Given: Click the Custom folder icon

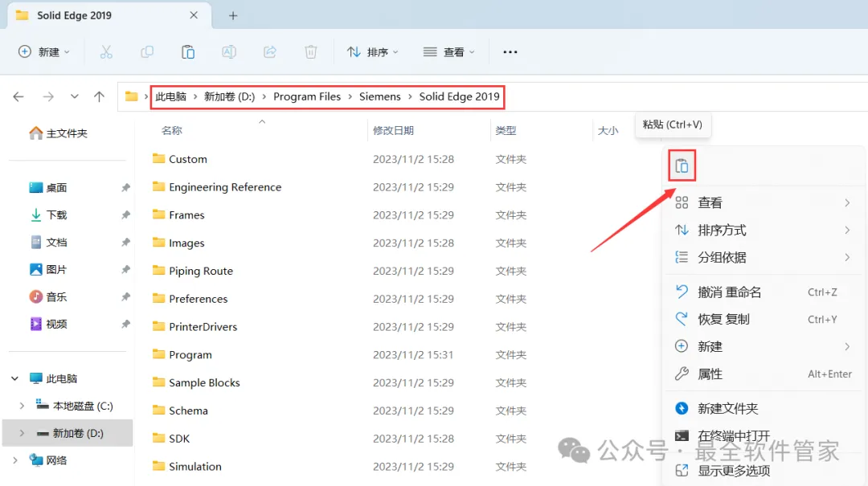Looking at the screenshot, I should pos(159,159).
